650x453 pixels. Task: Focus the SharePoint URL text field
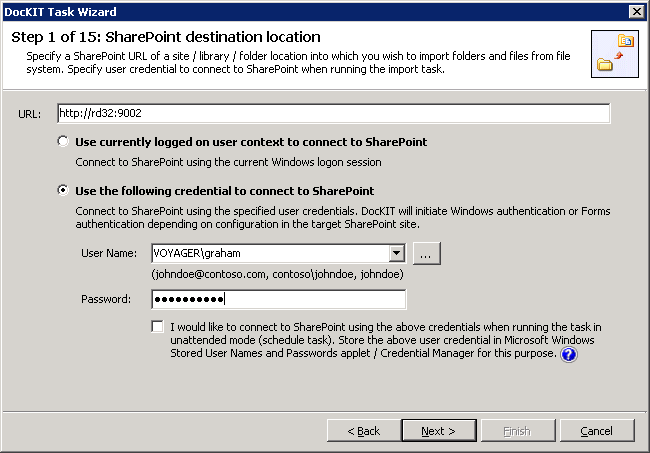[x=333, y=113]
